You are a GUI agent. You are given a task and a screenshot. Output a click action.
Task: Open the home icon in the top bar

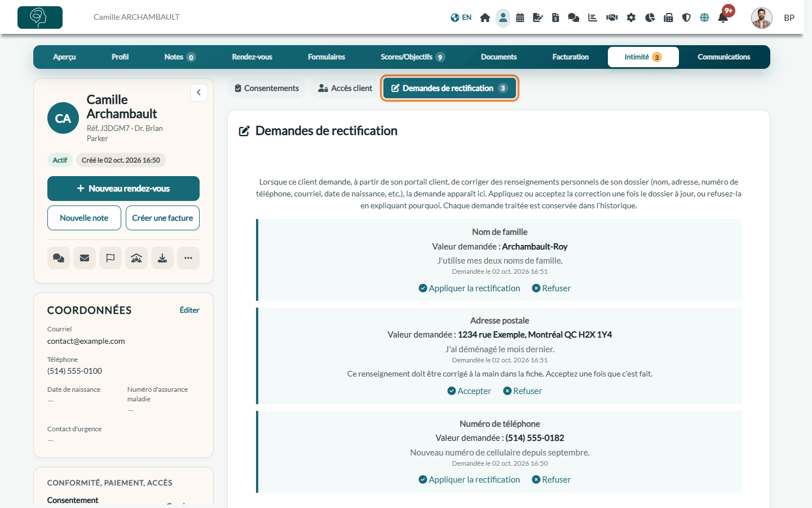pyautogui.click(x=485, y=17)
